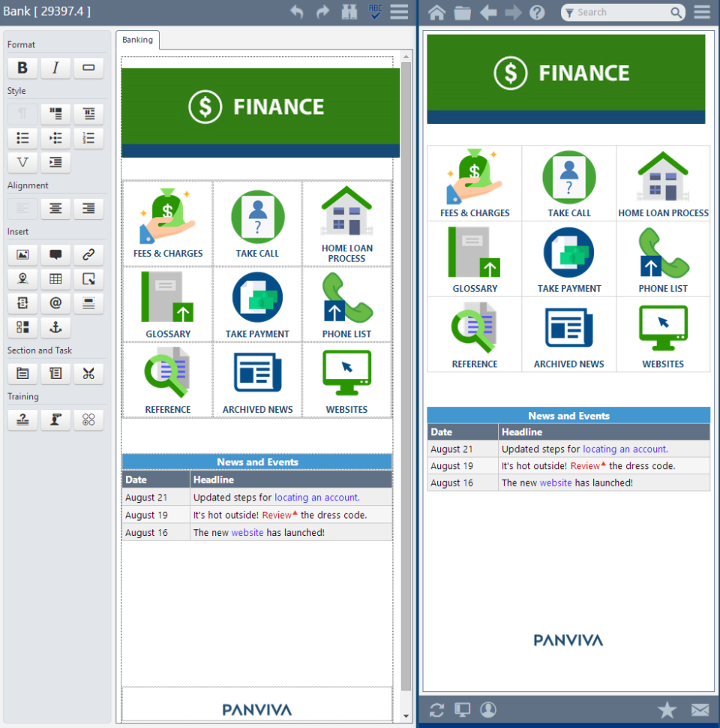Switch to the Banking tab
Screen dimensions: 720x728
click(x=137, y=40)
